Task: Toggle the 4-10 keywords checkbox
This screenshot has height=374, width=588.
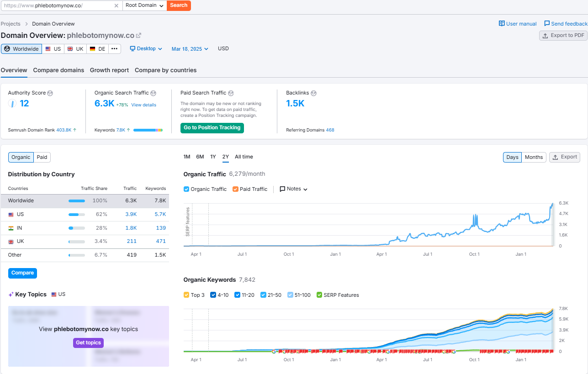Action: 213,295
